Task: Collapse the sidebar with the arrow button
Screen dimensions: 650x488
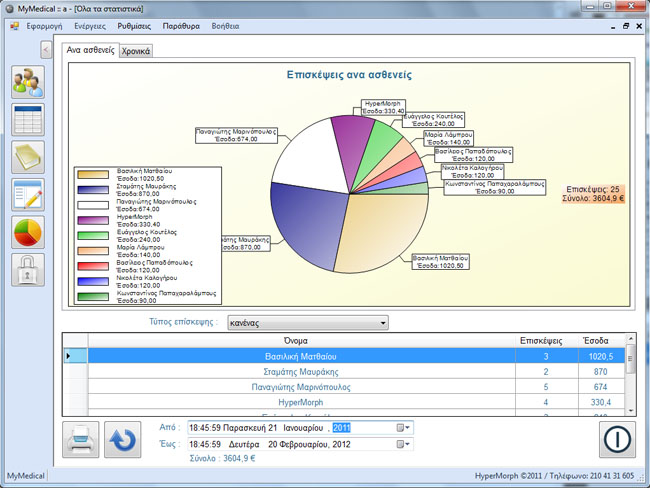Action: 45,50
